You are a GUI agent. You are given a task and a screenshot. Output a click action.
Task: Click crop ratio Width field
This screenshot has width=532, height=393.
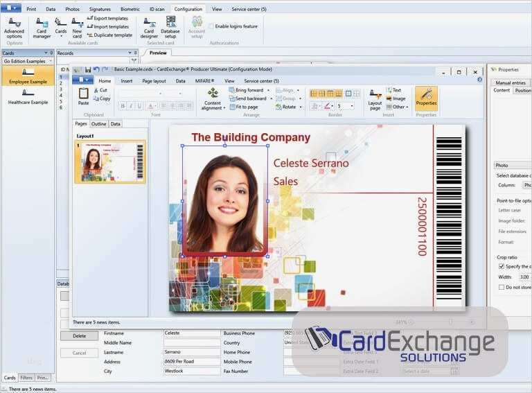pyautogui.click(x=524, y=277)
